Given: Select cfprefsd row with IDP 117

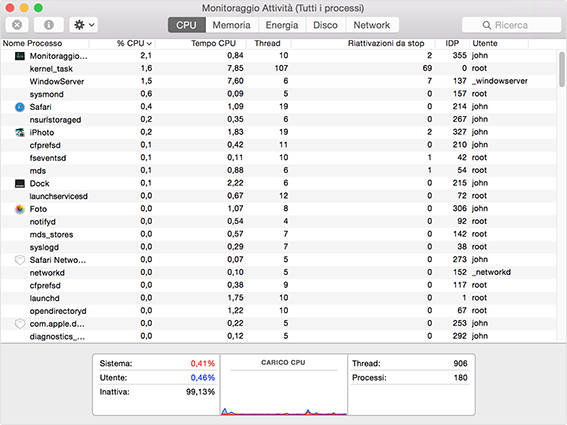Looking at the screenshot, I should (278, 285).
